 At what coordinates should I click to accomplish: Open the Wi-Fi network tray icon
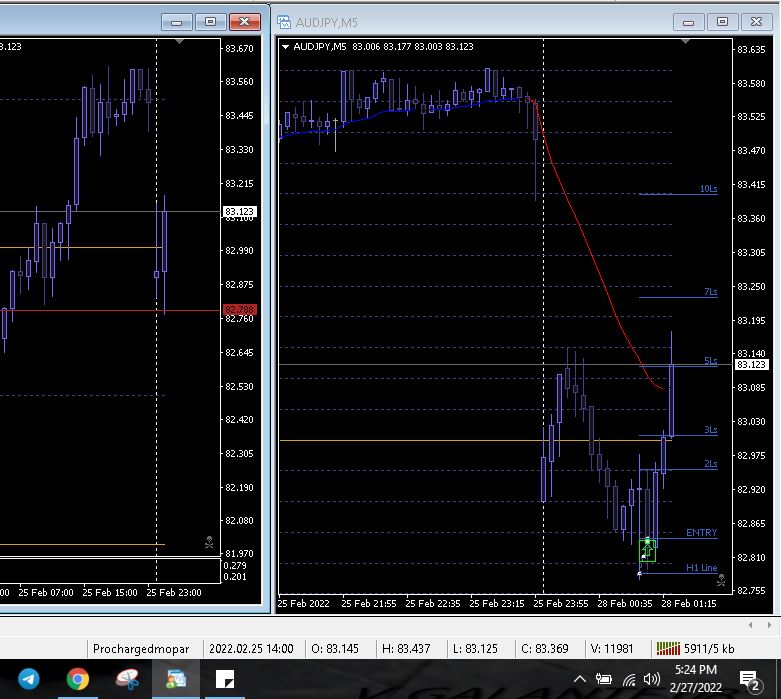(x=630, y=679)
